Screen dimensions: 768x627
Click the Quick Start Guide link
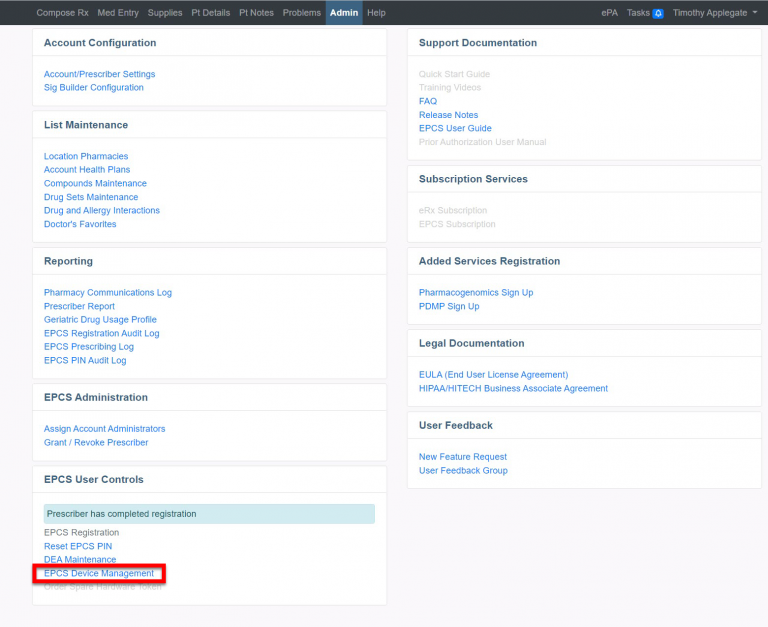coord(454,74)
